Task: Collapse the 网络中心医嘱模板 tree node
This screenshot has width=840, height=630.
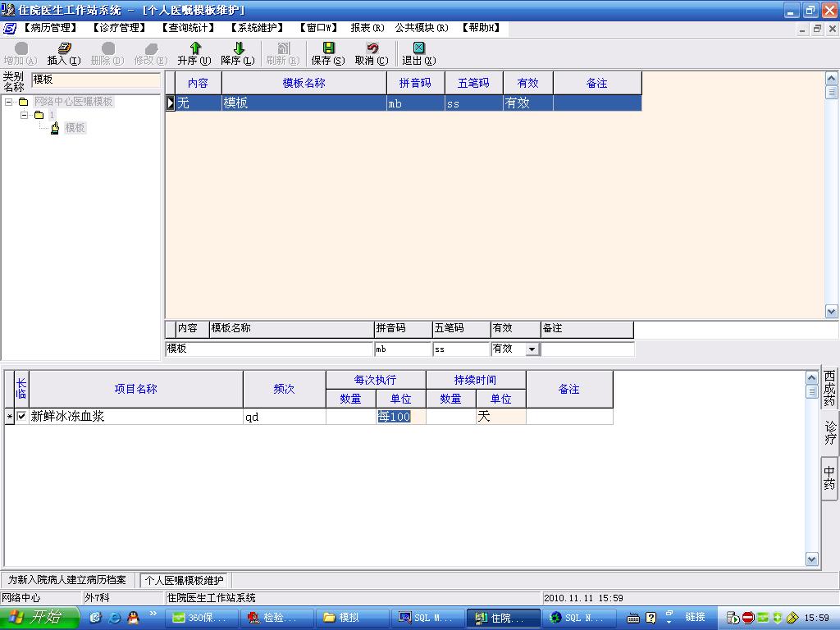Action: point(9,103)
